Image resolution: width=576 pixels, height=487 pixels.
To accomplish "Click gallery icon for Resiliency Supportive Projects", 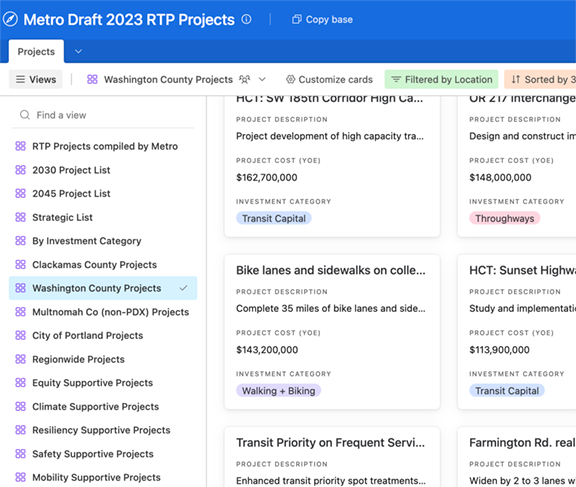I will tap(21, 430).
